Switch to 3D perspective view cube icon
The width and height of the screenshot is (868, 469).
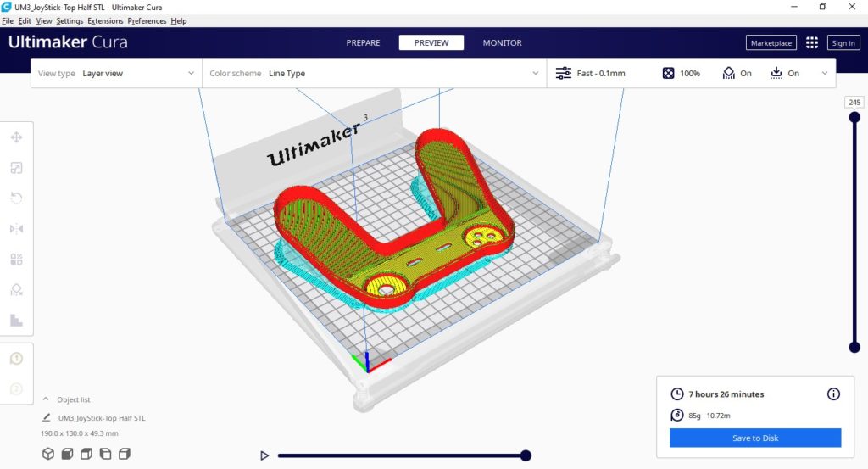(48, 454)
